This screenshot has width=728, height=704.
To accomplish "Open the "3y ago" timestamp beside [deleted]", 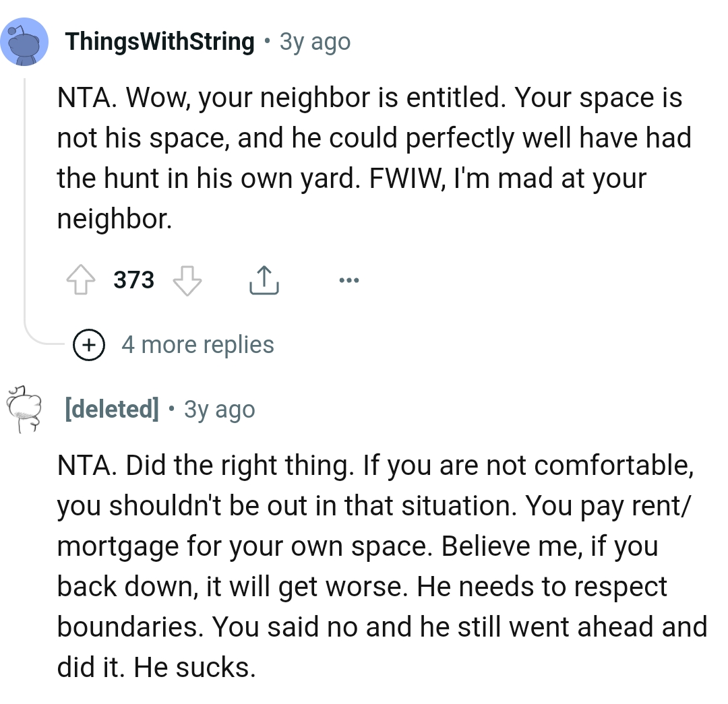I will pyautogui.click(x=219, y=409).
